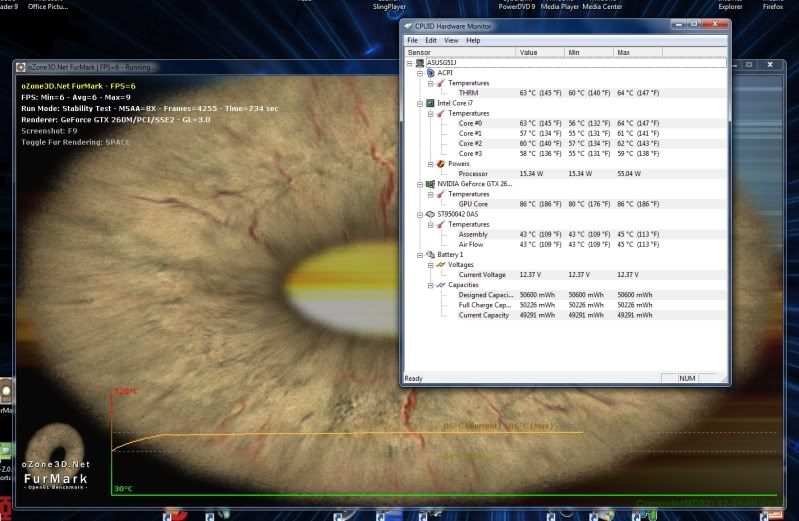Click the thermometer icon under Intel Core i7

[x=441, y=113]
